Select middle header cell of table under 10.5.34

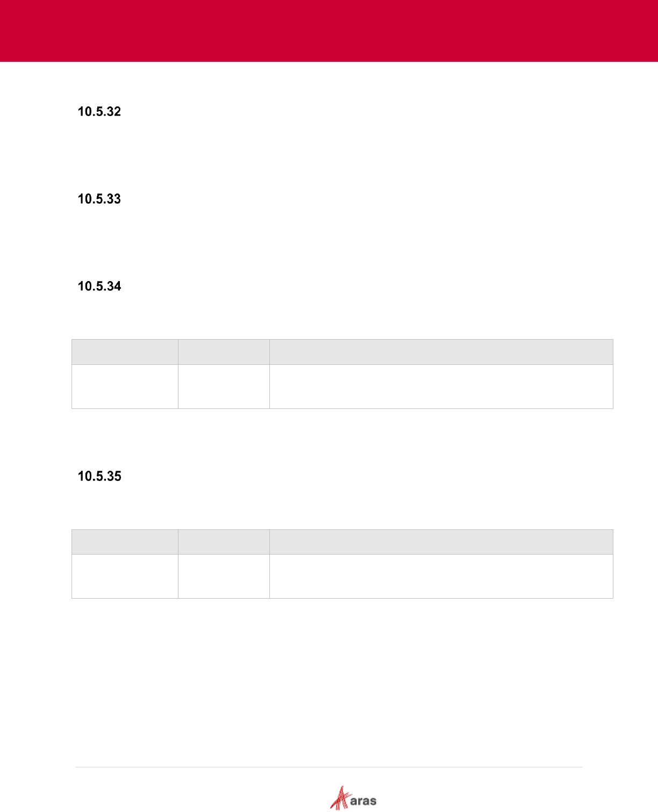coord(224,352)
